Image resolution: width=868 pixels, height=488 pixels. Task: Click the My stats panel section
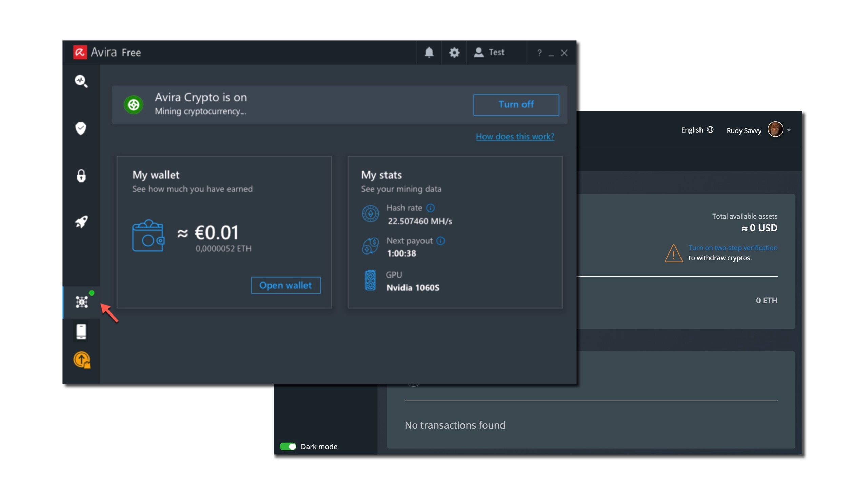coord(454,232)
